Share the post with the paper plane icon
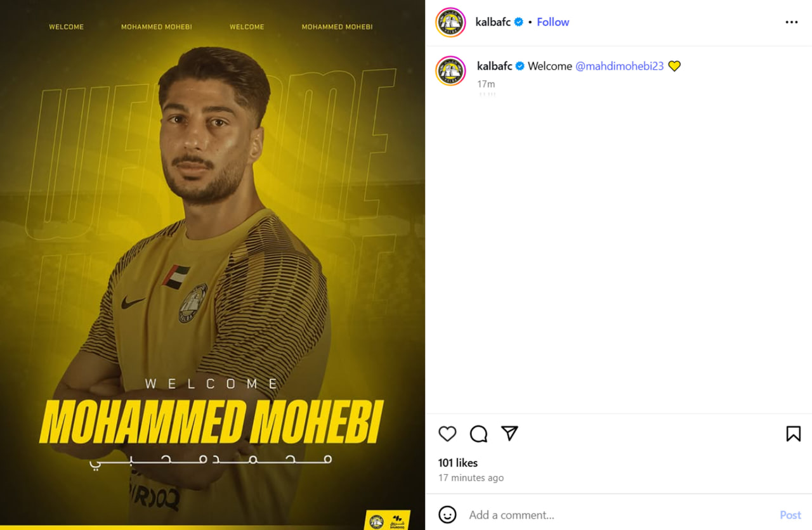The height and width of the screenshot is (530, 812). coord(509,433)
